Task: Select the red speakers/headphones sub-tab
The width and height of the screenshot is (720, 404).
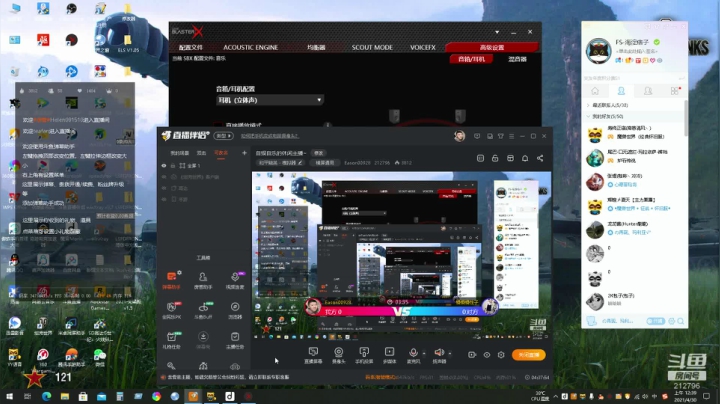Action: (x=472, y=59)
